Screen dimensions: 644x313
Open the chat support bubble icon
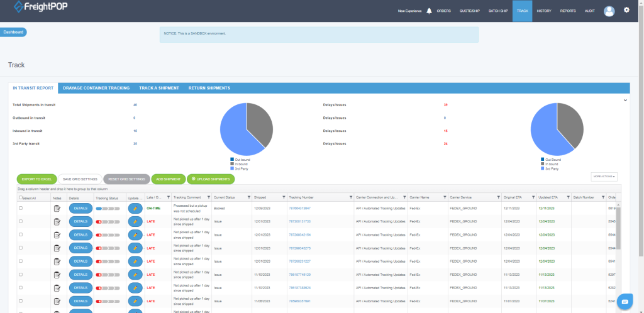tap(625, 302)
